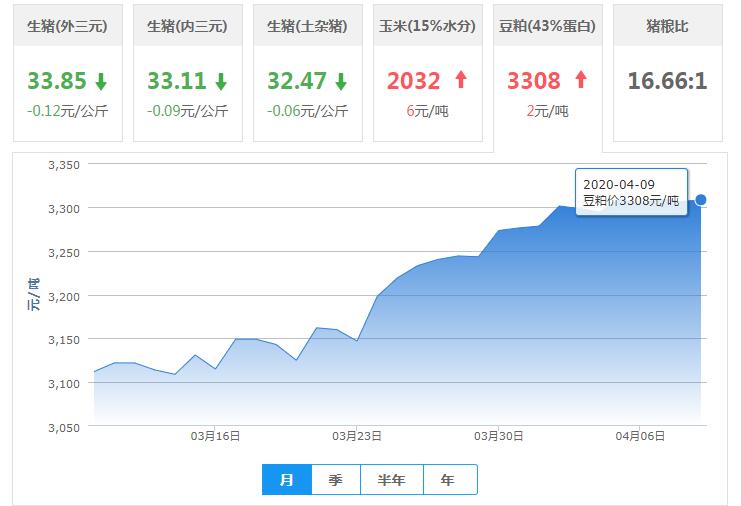Open the 生猪(土杂猪) price tab
The height and width of the screenshot is (506, 741).
308,27
